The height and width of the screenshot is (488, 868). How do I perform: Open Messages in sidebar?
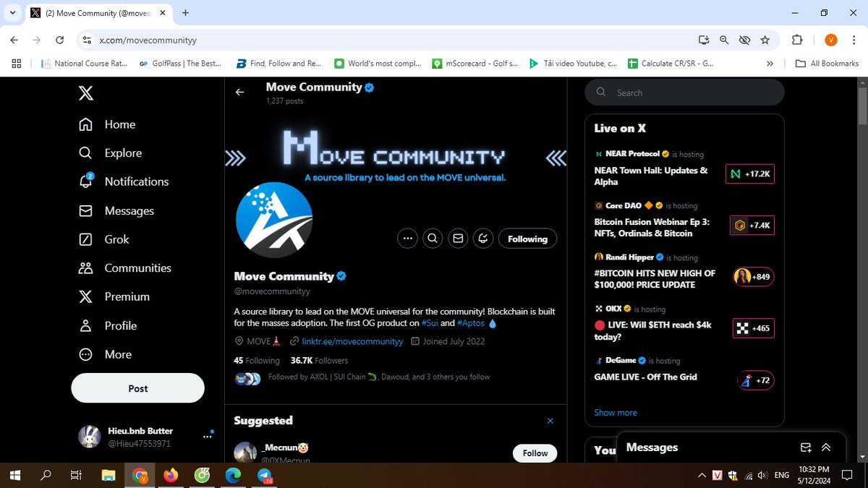pos(116,210)
